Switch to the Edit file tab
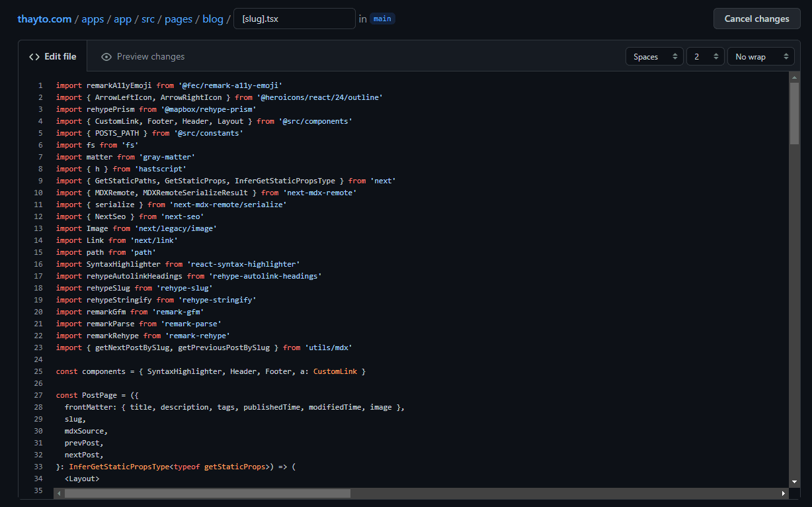 click(x=52, y=57)
